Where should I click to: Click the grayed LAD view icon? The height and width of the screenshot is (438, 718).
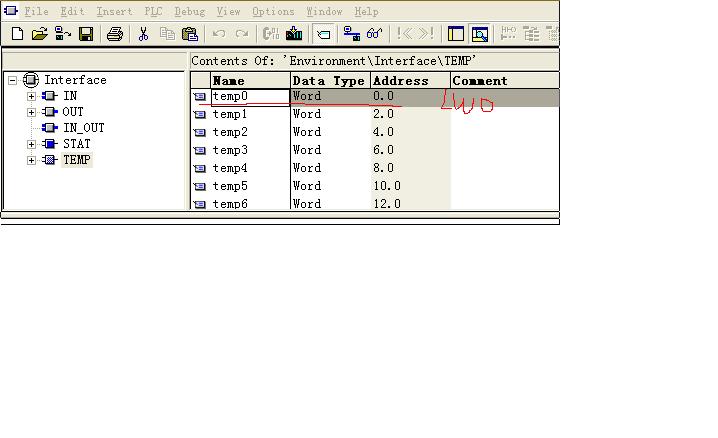(x=508, y=33)
